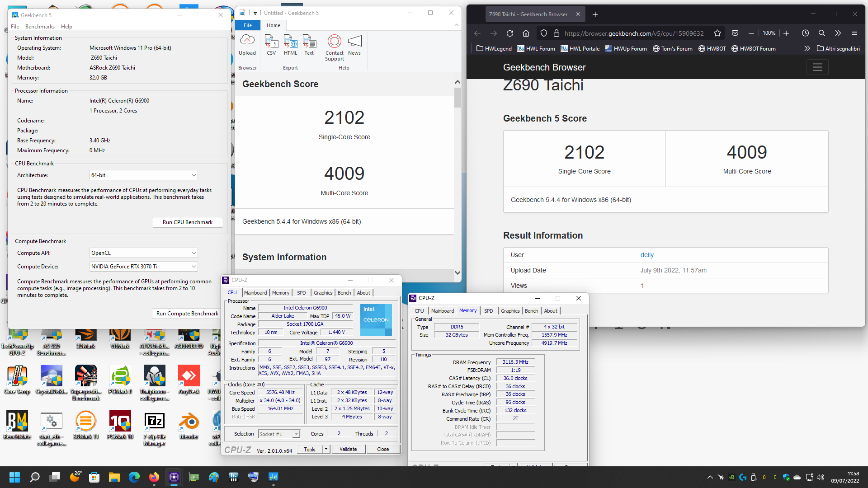
Task: Expand the Architecture 64-bit dropdown
Action: [x=144, y=175]
